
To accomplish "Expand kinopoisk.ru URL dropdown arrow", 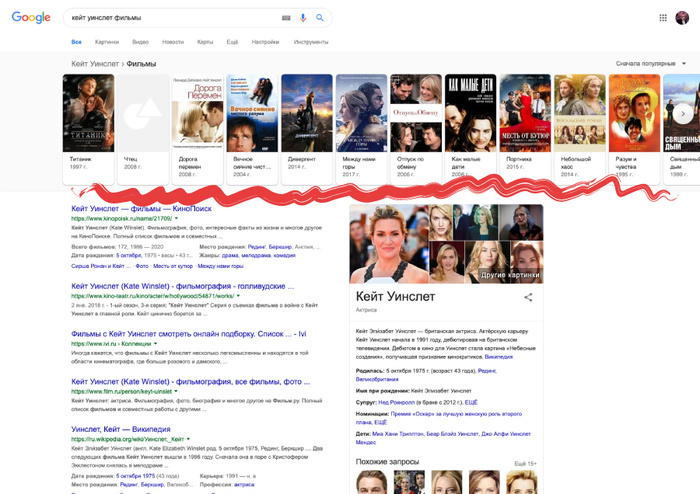I will (x=176, y=219).
